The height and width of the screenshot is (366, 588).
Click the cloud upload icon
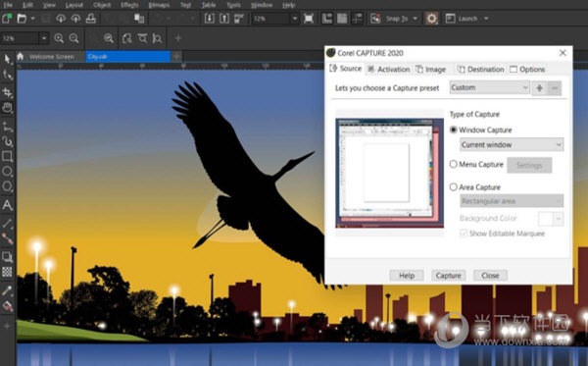[x=75, y=19]
